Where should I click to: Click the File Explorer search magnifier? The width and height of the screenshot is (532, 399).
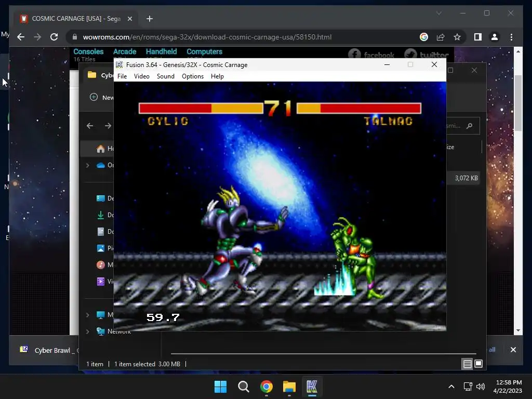(x=470, y=126)
